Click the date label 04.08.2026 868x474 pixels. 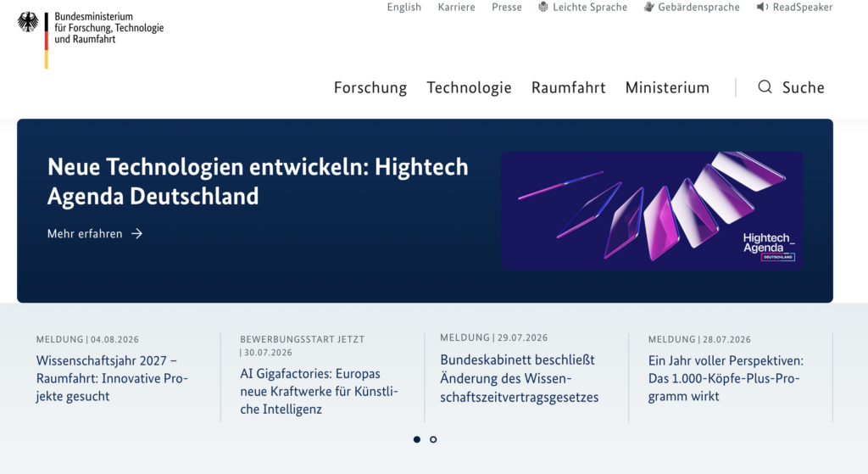[x=114, y=339]
